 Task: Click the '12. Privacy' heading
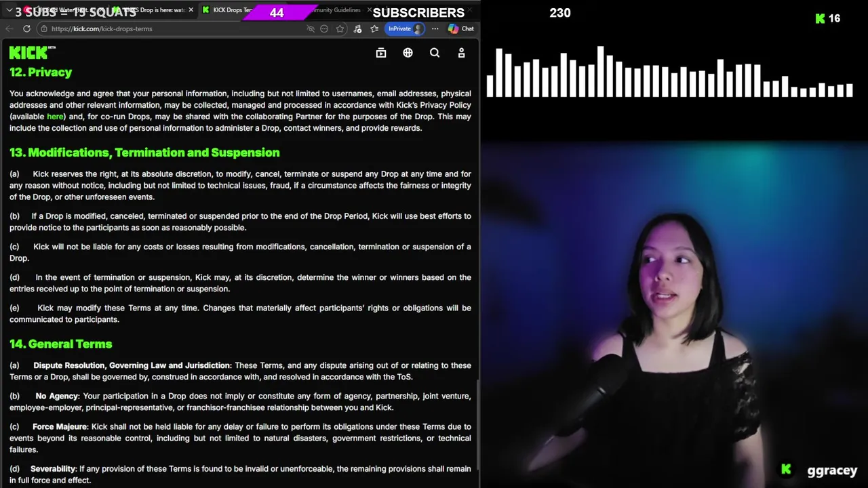tap(41, 72)
